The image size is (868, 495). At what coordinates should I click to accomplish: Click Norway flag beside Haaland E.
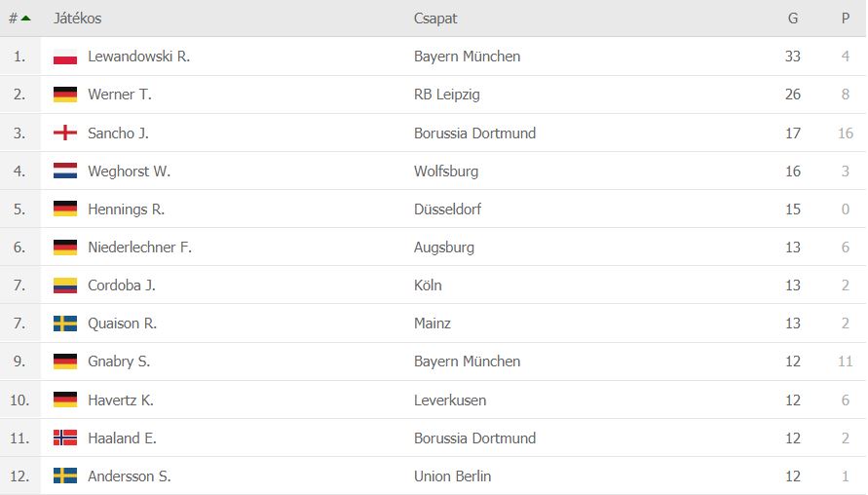(x=65, y=438)
